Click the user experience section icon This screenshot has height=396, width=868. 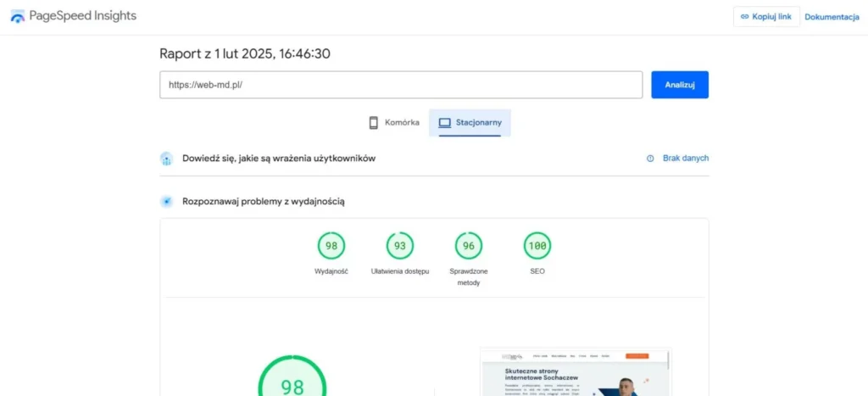167,159
